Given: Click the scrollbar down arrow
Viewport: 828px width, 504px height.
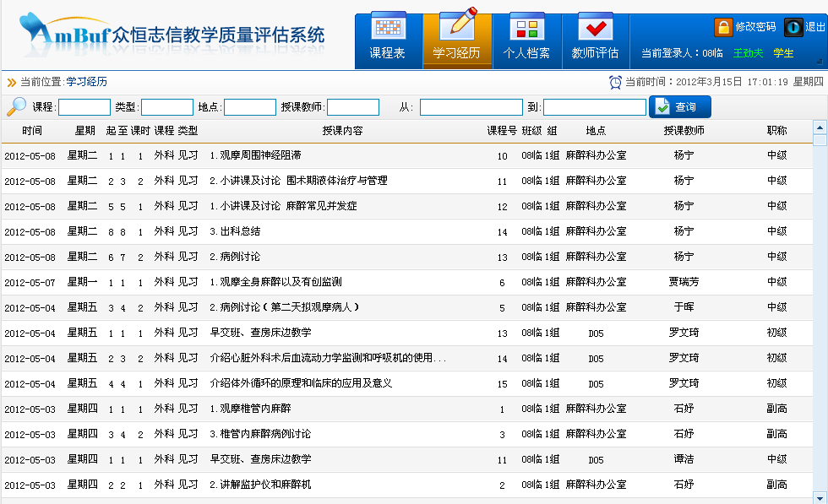Looking at the screenshot, I should click(x=820, y=496).
